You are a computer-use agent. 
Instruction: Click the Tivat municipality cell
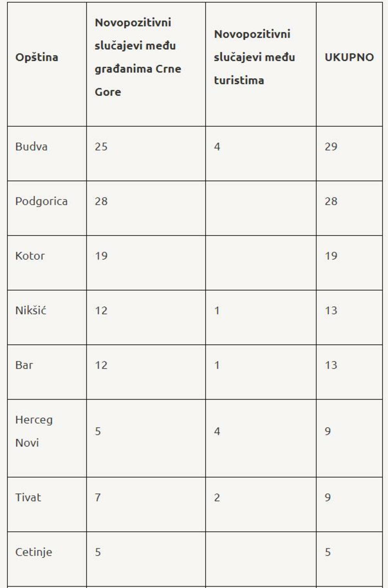pyautogui.click(x=28, y=498)
